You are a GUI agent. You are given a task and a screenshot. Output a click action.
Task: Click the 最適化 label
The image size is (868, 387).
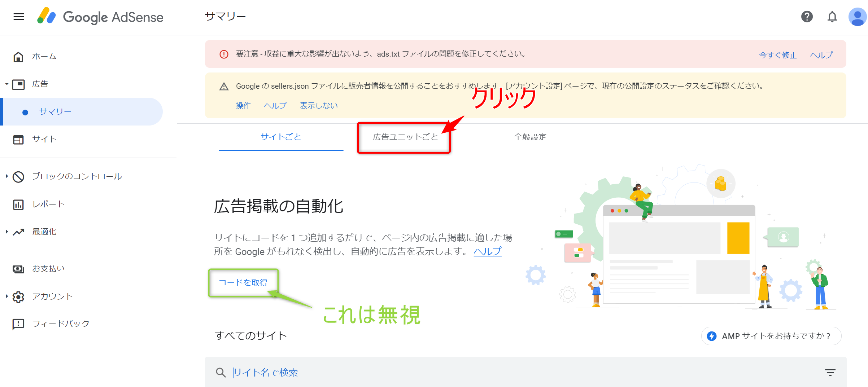click(x=44, y=232)
